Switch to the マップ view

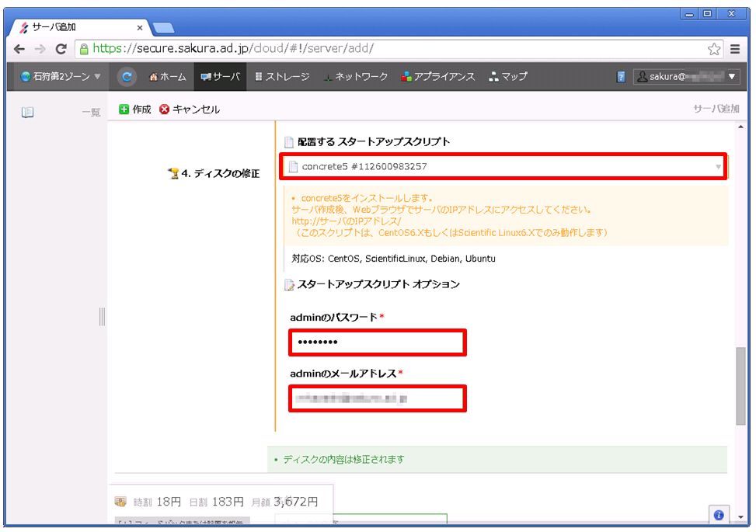508,77
